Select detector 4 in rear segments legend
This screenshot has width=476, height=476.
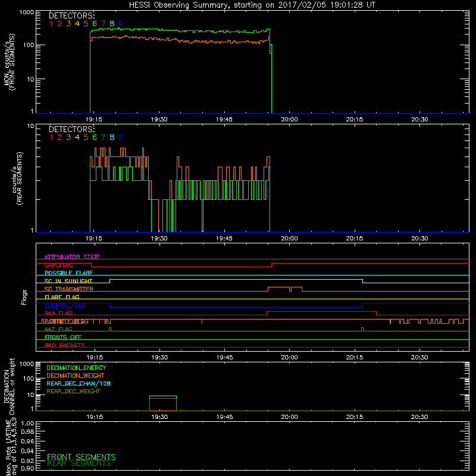[77, 137]
